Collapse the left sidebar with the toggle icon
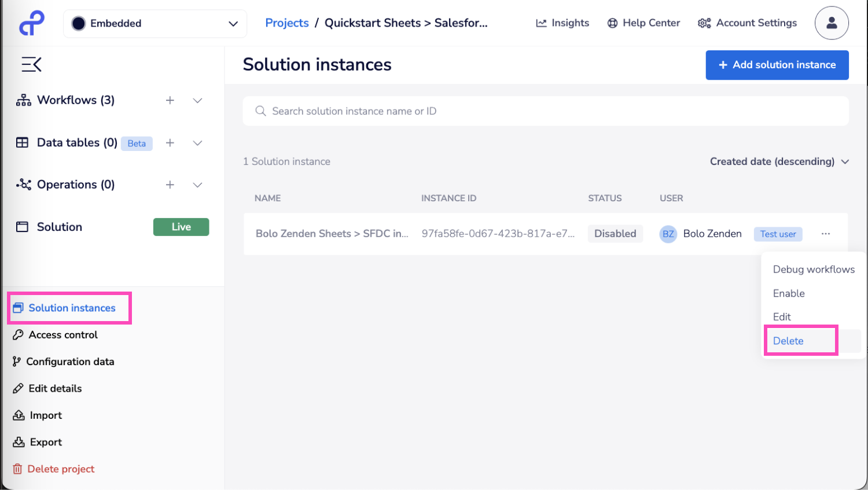The image size is (868, 490). (31, 64)
